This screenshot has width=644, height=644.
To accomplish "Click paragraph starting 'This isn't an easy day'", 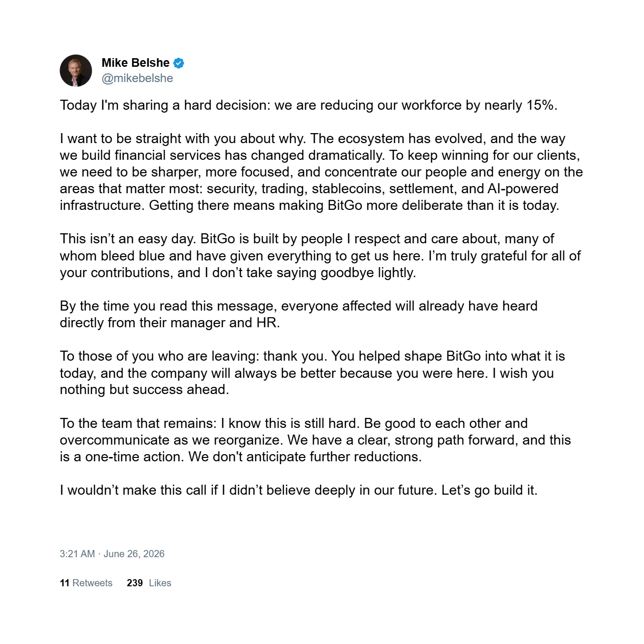I will point(320,256).
